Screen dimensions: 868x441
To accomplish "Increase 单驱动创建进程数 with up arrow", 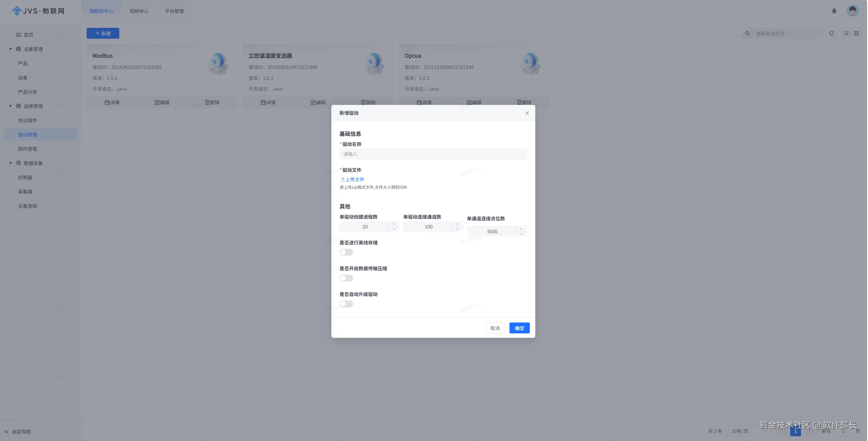I will point(394,224).
